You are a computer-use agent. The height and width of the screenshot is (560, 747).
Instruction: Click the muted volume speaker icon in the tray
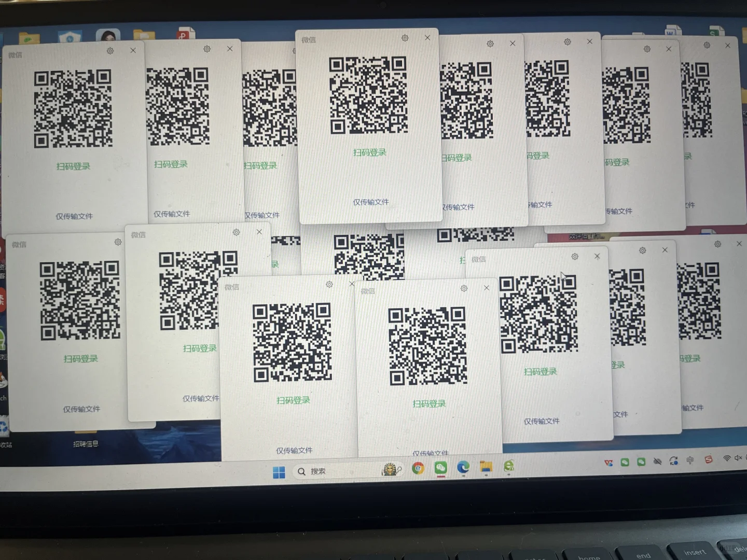click(738, 457)
